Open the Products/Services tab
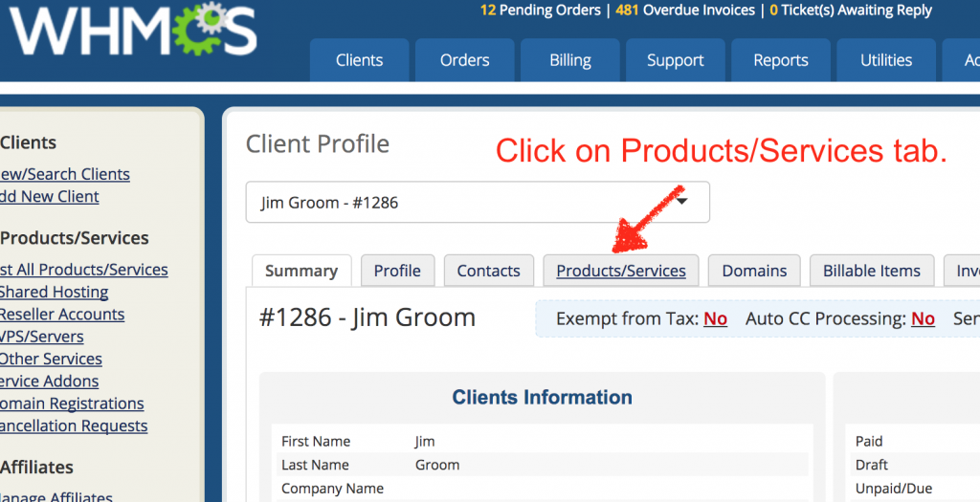The width and height of the screenshot is (980, 502). pos(620,271)
